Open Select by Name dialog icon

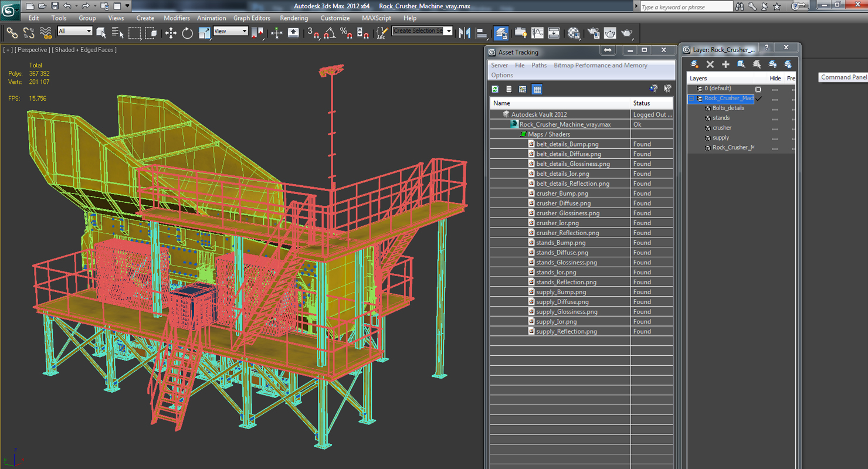117,33
